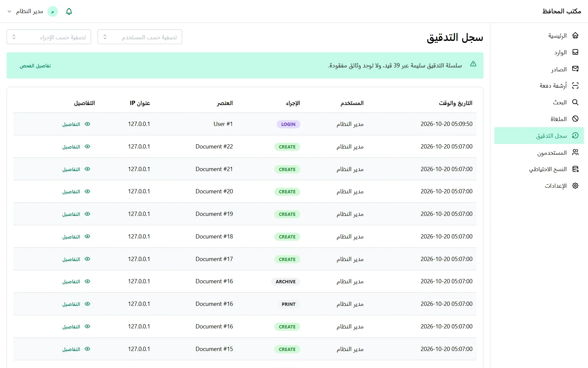This screenshot has height=368, width=588.
Task: Click the outgoing mail icon for الصادر
Action: click(575, 69)
